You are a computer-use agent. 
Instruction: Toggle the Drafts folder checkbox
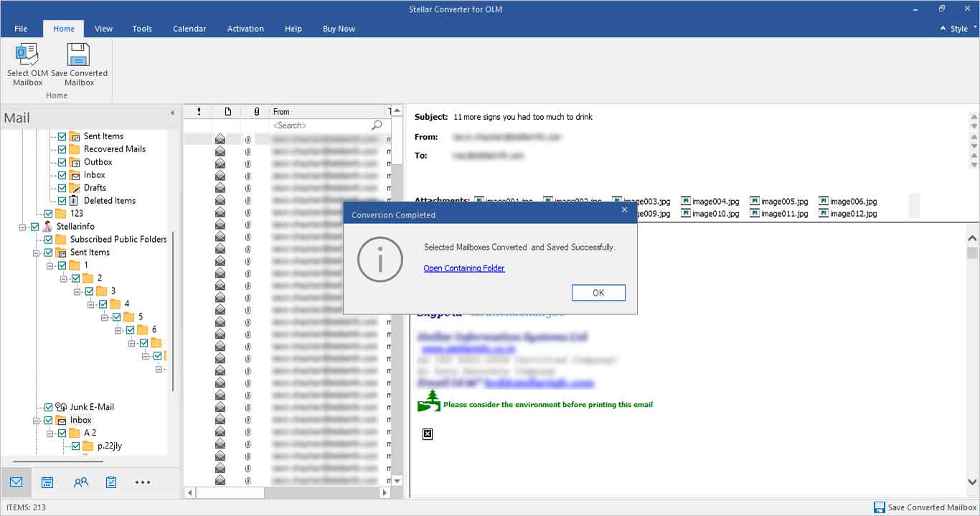click(x=62, y=188)
